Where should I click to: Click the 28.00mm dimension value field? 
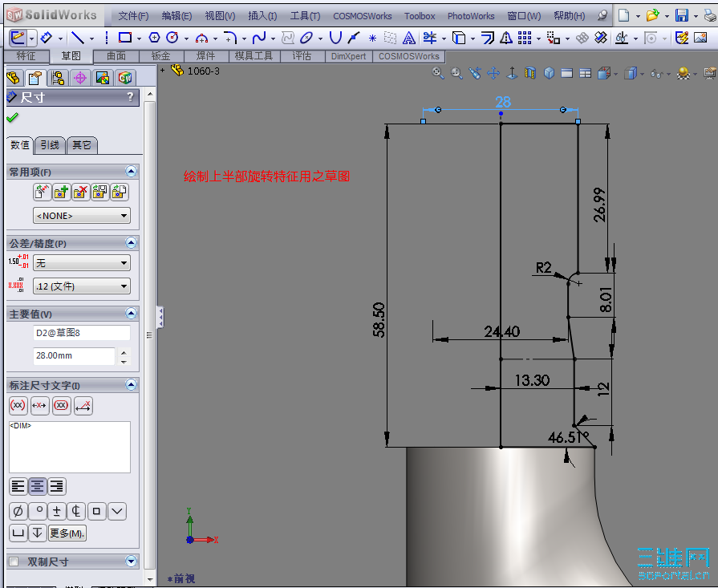coord(74,356)
